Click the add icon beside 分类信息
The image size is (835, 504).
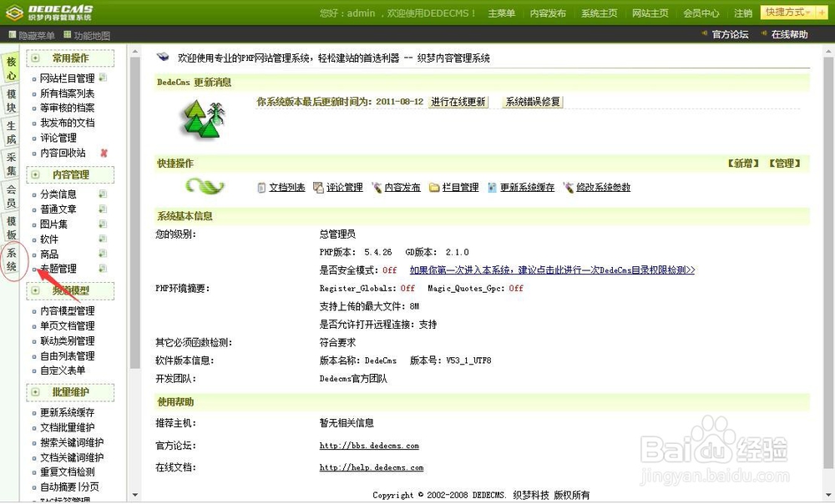(103, 194)
